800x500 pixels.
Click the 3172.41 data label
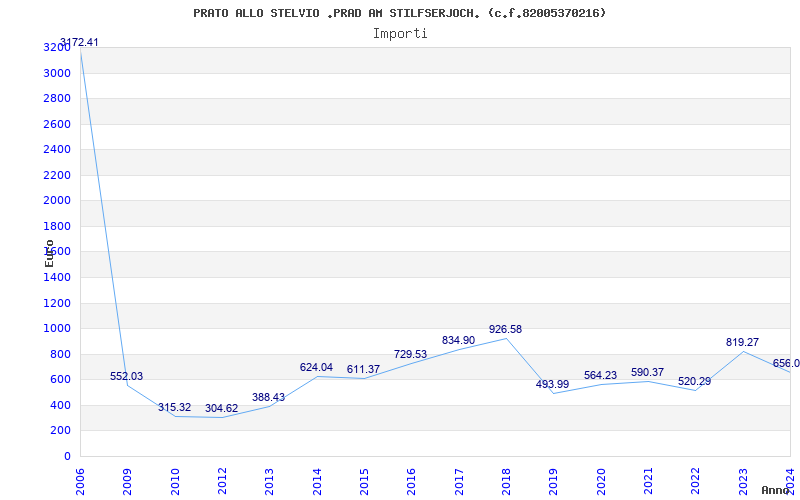pos(79,42)
